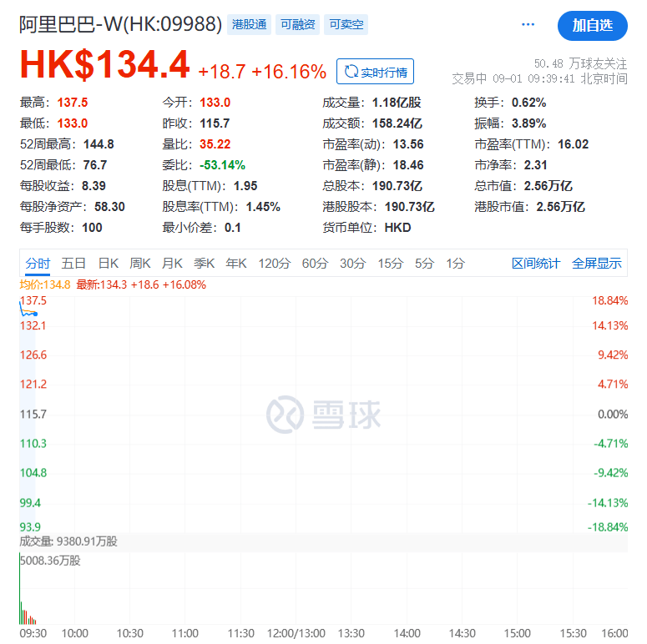Viewport: 647px width, 644px height.
Task: Click the 每股收益 value 8.39
Action: click(94, 186)
